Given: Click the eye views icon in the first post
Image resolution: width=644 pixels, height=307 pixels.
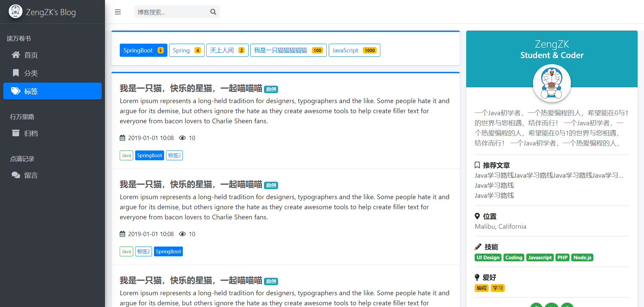Looking at the screenshot, I should (x=182, y=138).
